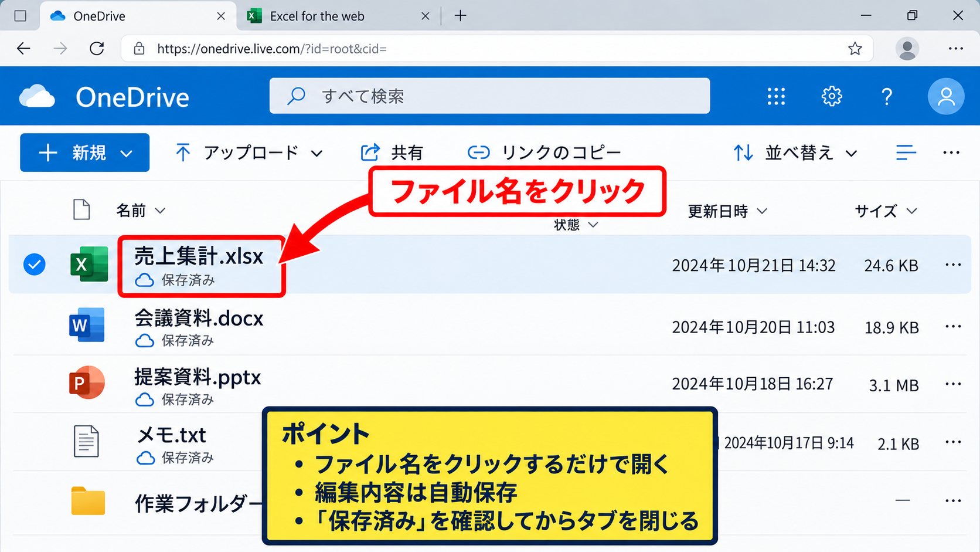Click the 2024年10月21日 14:32 date cell
980x552 pixels.
click(x=754, y=265)
